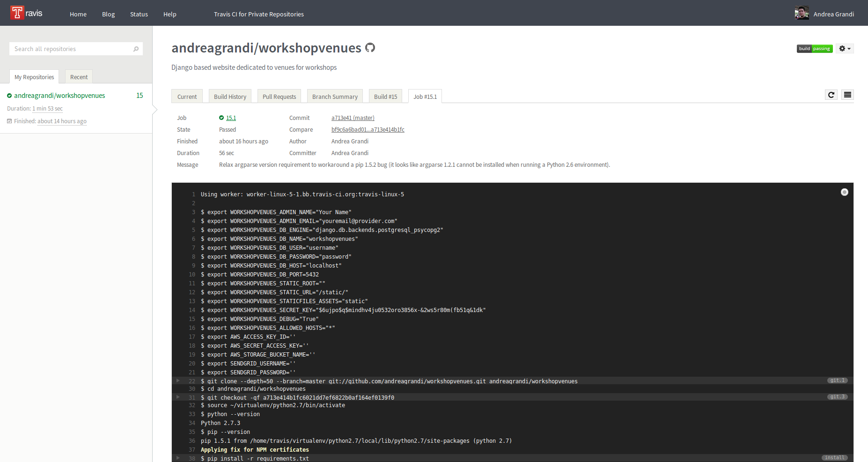868x462 pixels.
Task: Click the '1 min 53 sec' duration in sidebar
Action: [47, 109]
